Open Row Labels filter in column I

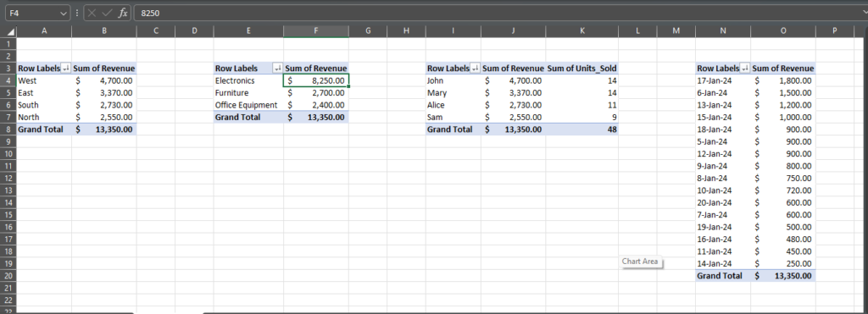(476, 69)
